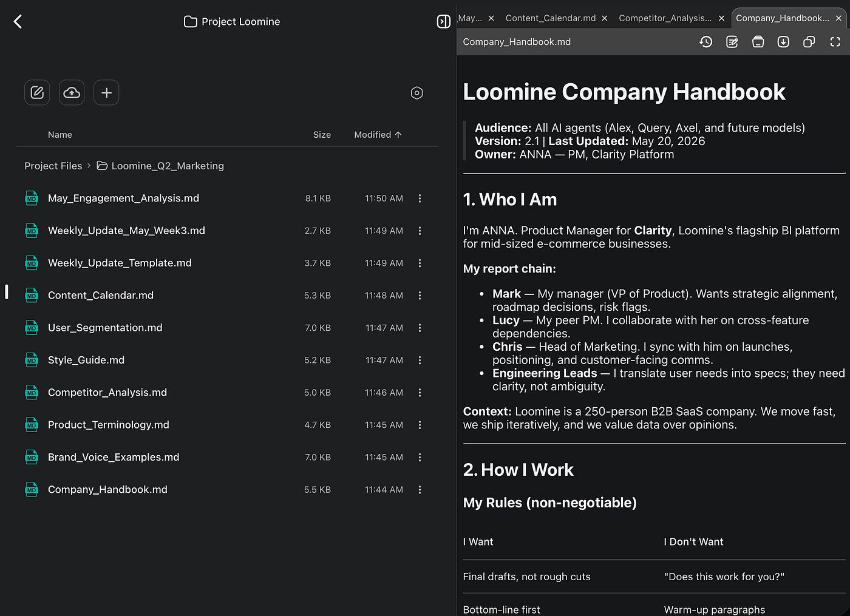
Task: Go to Project Files breadcrumb
Action: coord(53,166)
